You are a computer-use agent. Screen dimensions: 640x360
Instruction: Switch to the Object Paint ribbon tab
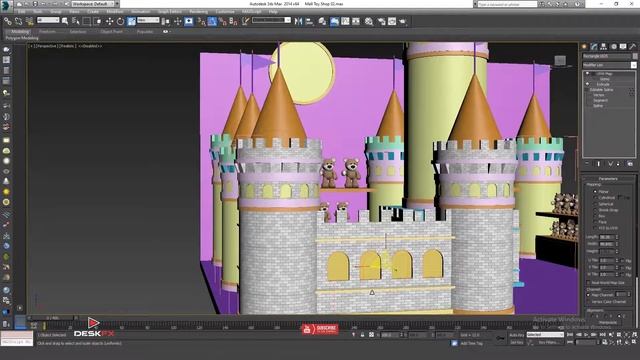click(111, 31)
